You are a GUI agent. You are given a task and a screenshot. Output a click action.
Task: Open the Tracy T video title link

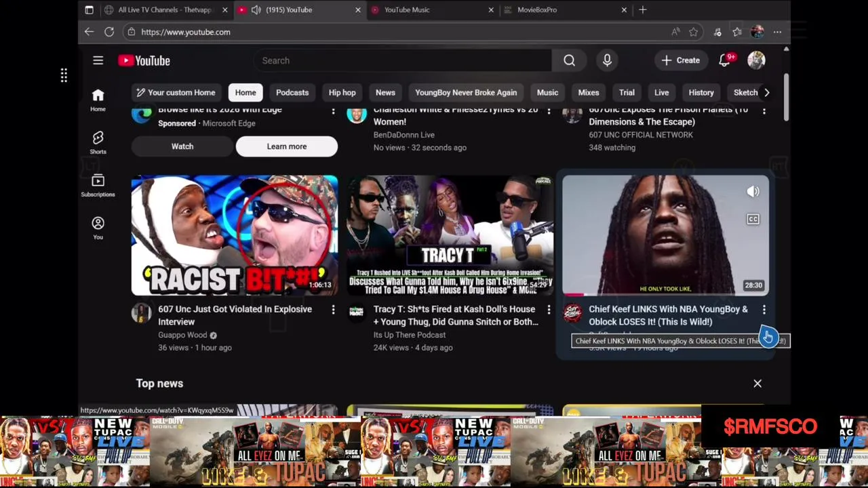coord(455,315)
